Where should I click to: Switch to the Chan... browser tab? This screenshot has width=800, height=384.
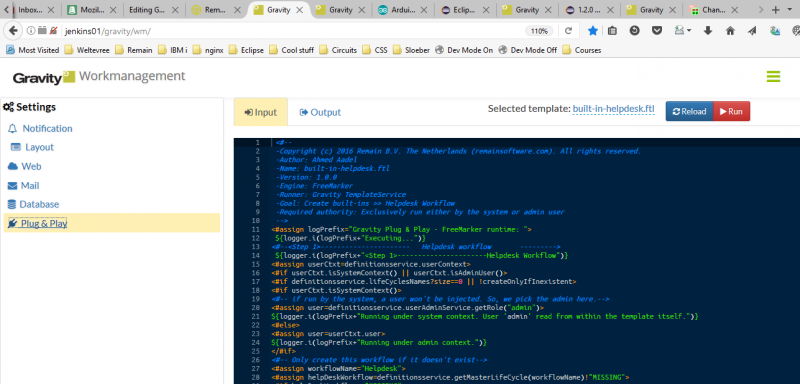(x=713, y=10)
